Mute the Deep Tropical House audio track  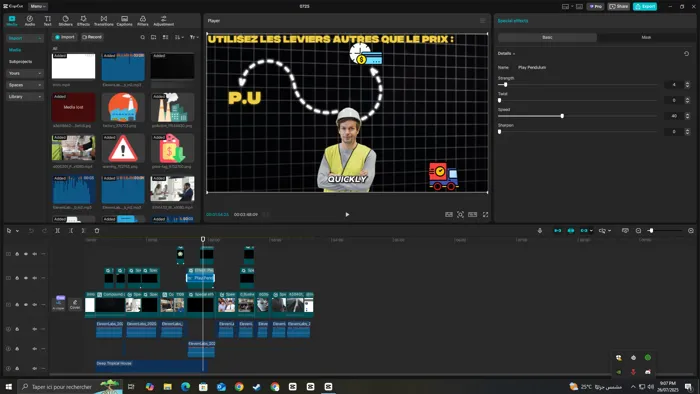[34, 369]
